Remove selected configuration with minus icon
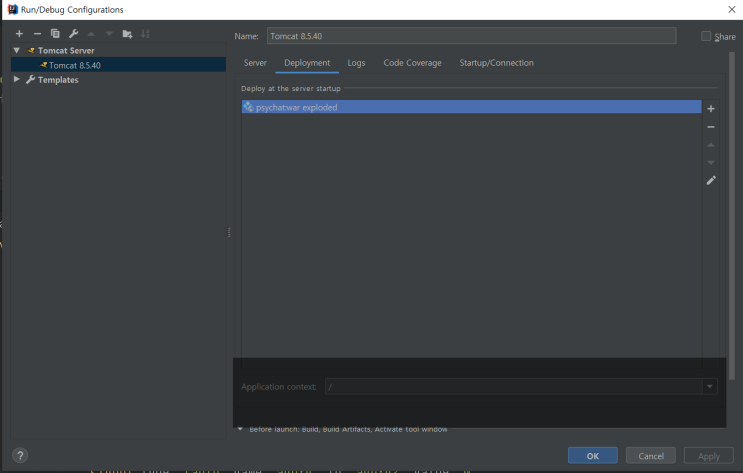 (x=37, y=34)
